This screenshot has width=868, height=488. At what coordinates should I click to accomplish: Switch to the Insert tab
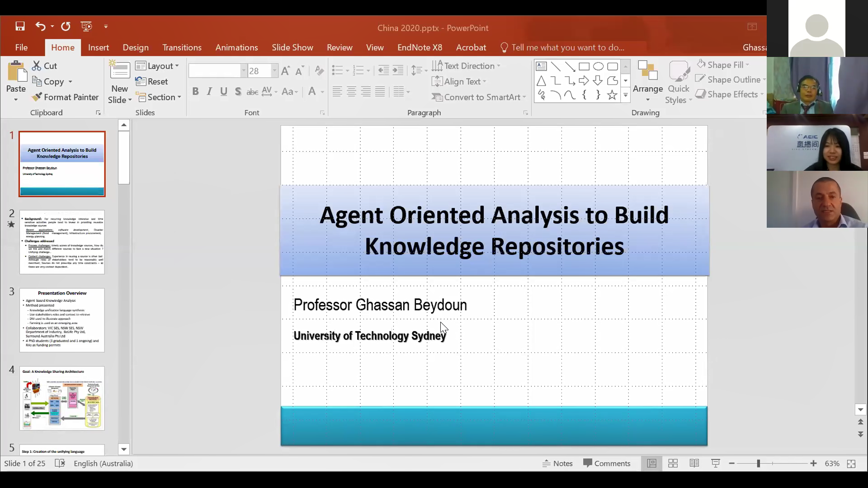[99, 47]
